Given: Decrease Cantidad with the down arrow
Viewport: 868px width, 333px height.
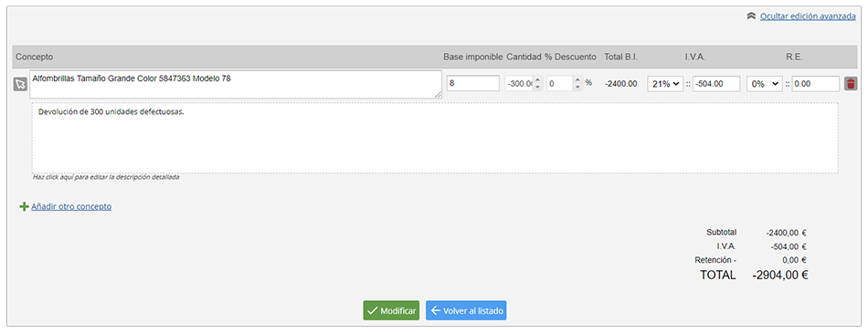Looking at the screenshot, I should (537, 88).
